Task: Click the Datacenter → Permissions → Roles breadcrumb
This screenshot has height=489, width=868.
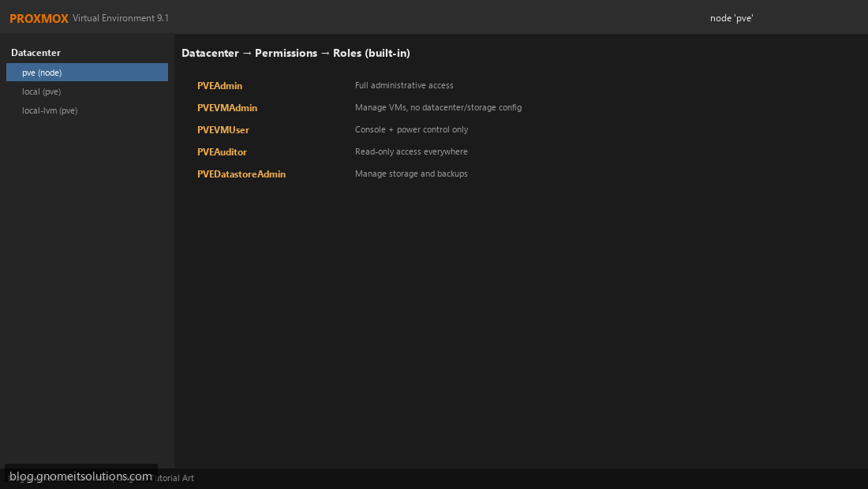Action: (296, 53)
